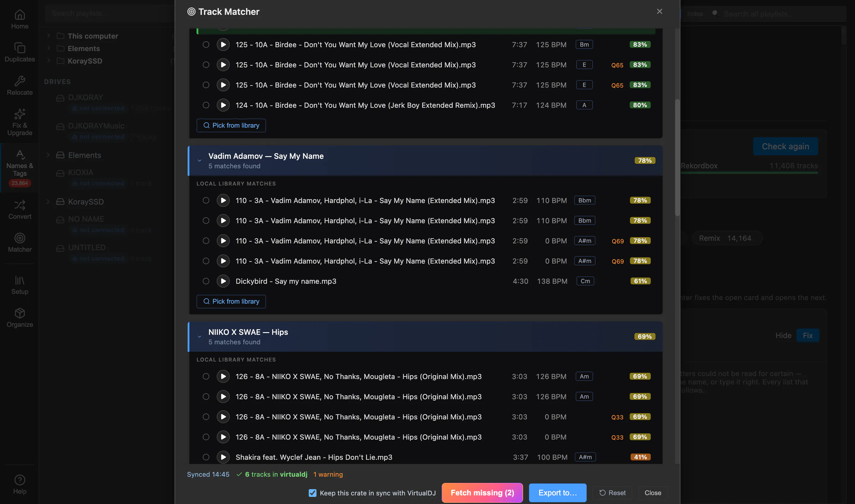Click Check again in the background window

(785, 146)
